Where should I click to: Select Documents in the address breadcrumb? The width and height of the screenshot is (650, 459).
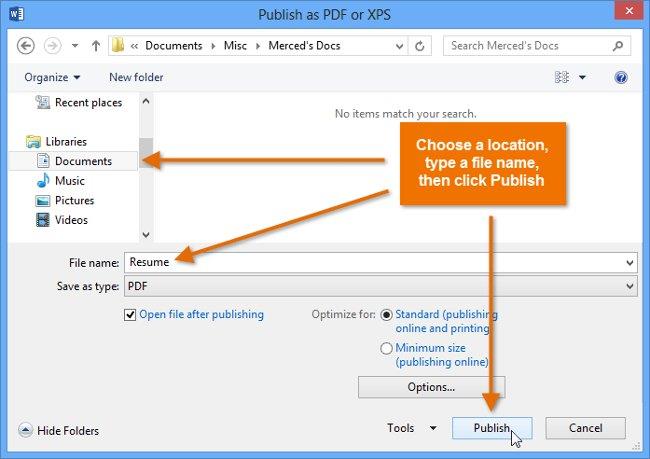(174, 46)
